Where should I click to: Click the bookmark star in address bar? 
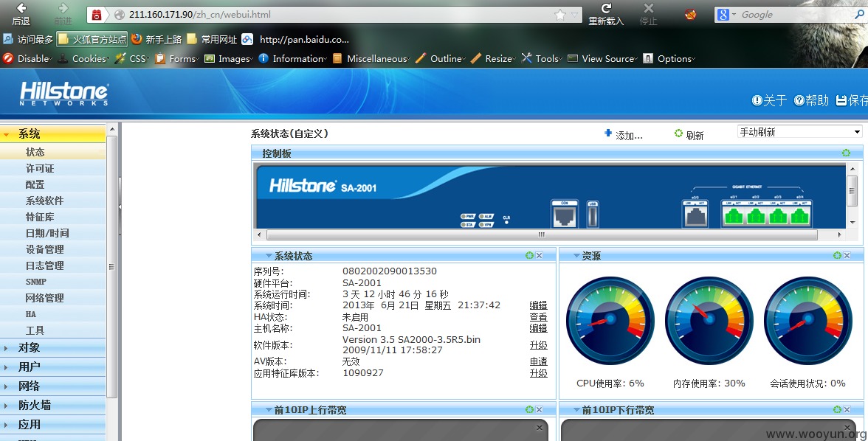pyautogui.click(x=560, y=15)
